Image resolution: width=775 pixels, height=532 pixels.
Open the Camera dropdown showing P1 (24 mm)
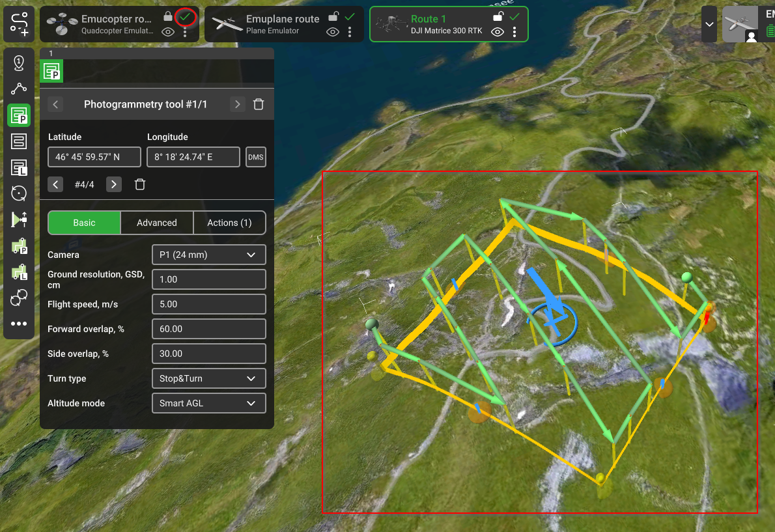208,255
